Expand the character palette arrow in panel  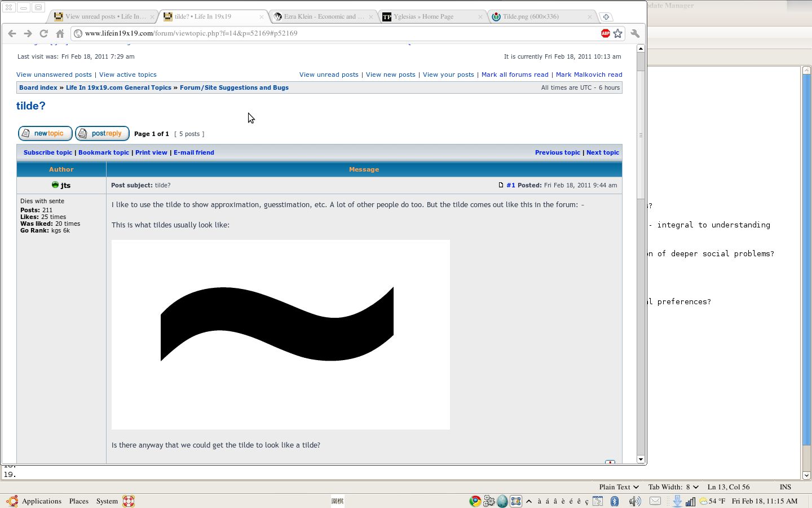pos(529,501)
